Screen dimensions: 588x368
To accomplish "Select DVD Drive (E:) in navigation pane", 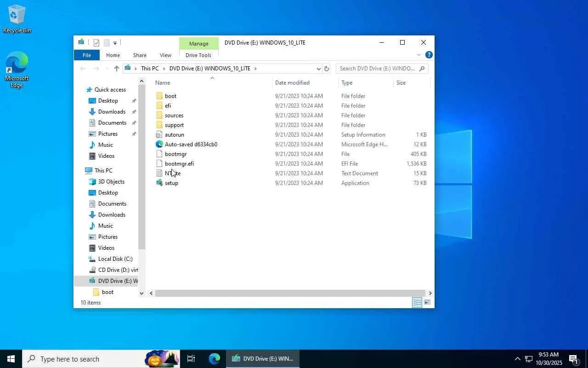I will [118, 281].
